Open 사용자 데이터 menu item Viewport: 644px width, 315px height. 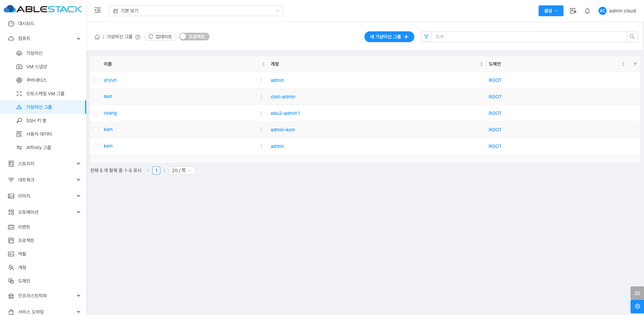43,134
